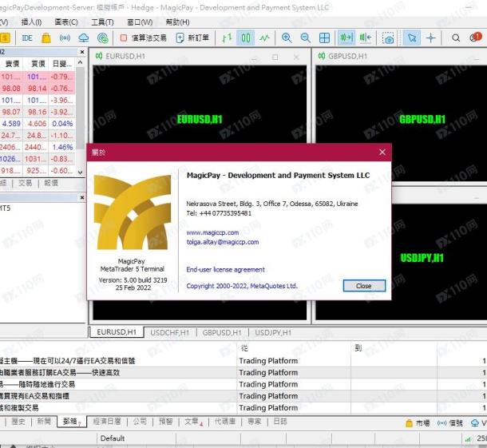Create a New Order from the toolbar
487x448 pixels.
(x=192, y=38)
